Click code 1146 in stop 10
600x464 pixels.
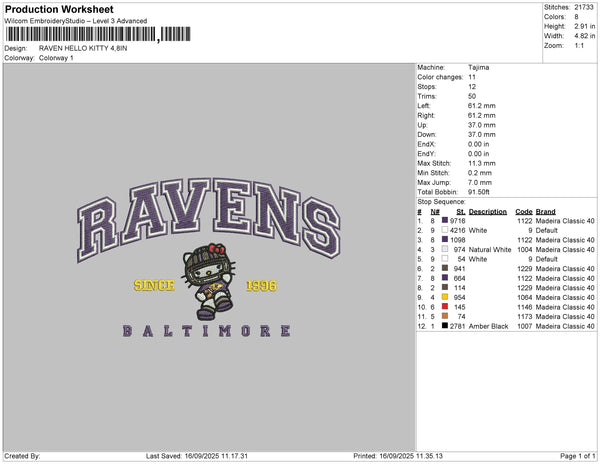point(525,307)
